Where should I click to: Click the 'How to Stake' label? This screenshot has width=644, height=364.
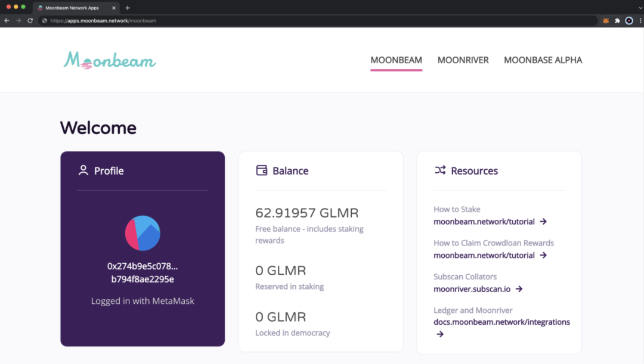point(457,209)
